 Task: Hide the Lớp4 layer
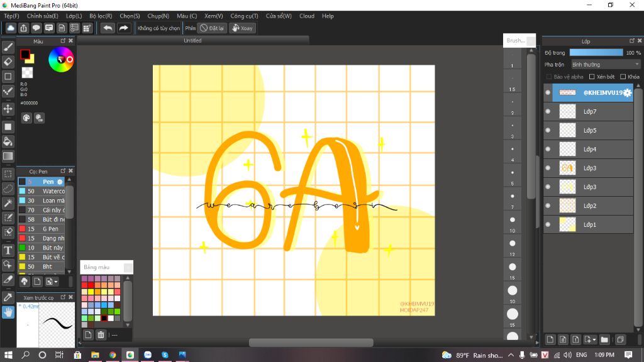point(548,149)
